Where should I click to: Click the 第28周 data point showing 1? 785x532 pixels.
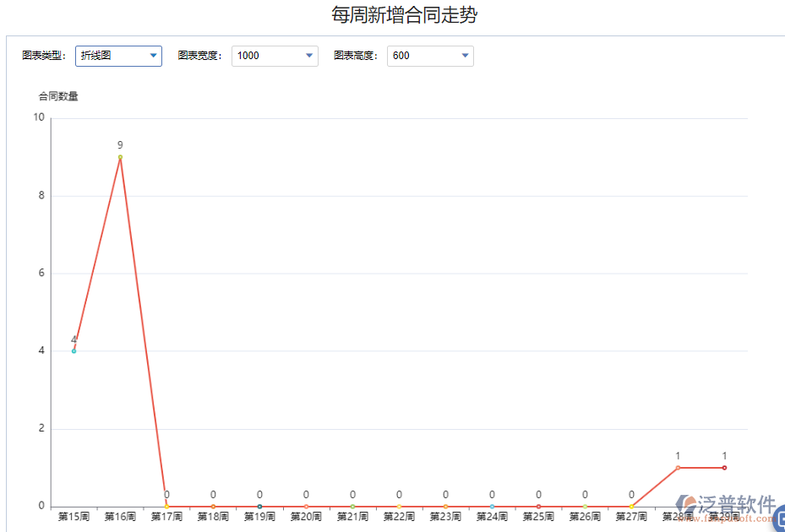tap(677, 466)
